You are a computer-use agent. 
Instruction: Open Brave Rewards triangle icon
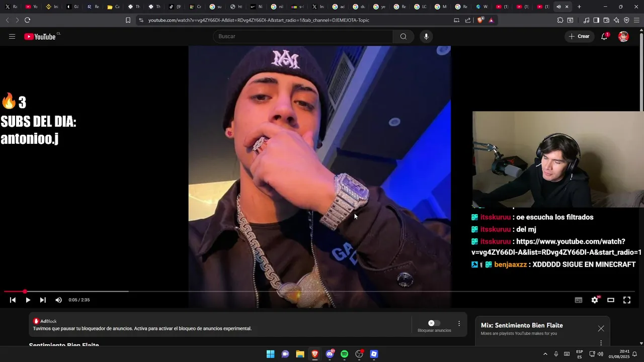pyautogui.click(x=491, y=20)
